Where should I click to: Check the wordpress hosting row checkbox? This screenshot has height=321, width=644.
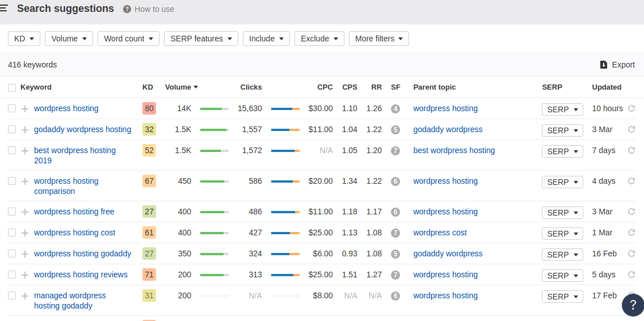pyautogui.click(x=12, y=108)
